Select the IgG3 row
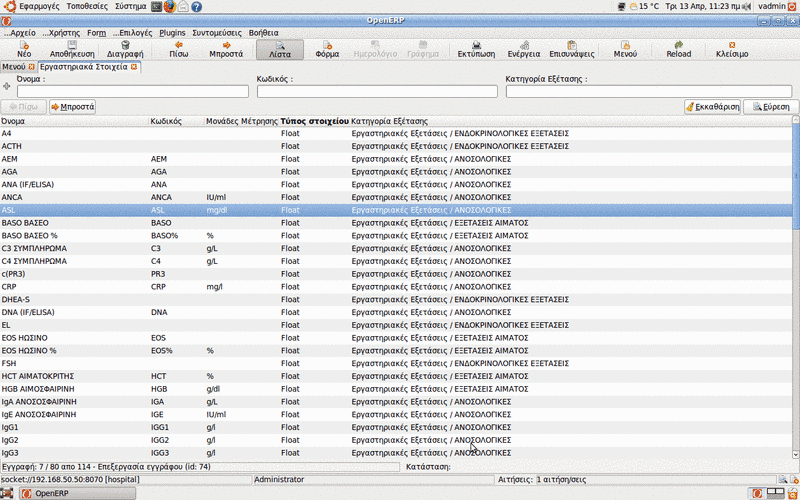Viewport: 800px width, 500px height. coord(396,453)
